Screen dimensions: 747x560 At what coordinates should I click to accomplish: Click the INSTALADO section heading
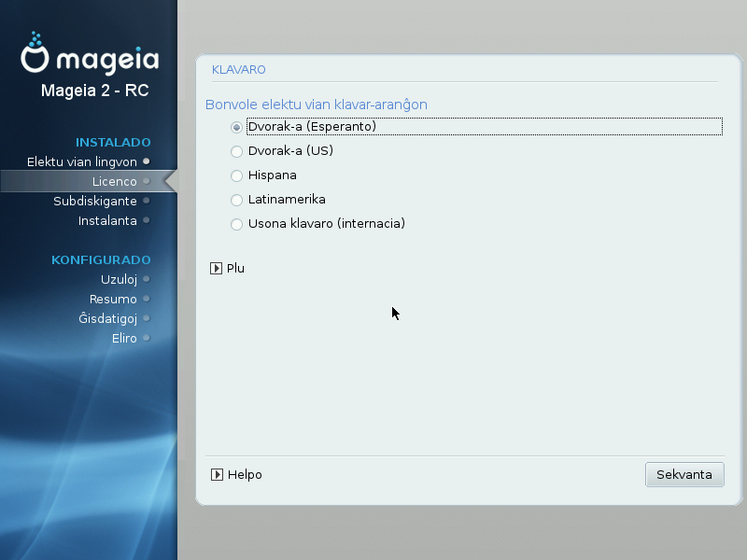click(113, 143)
